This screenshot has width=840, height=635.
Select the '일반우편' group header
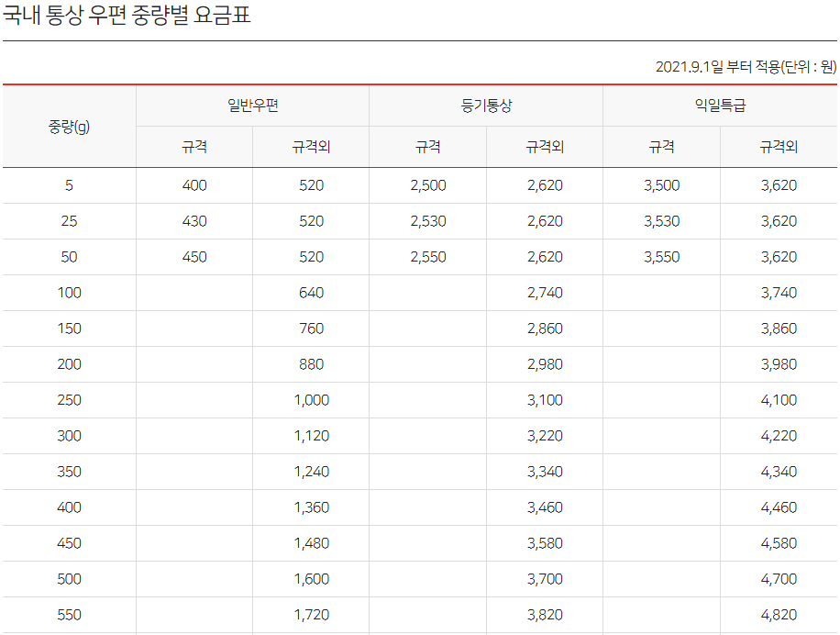[253, 105]
